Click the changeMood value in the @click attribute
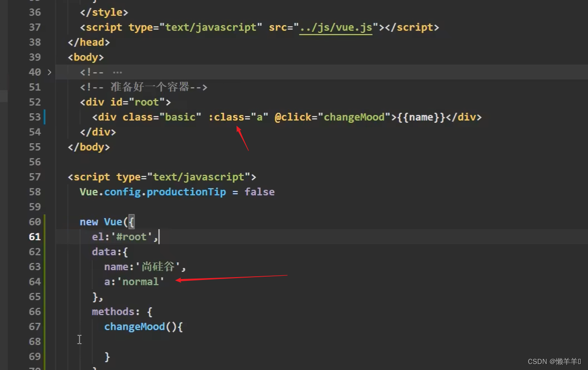 [x=354, y=117]
